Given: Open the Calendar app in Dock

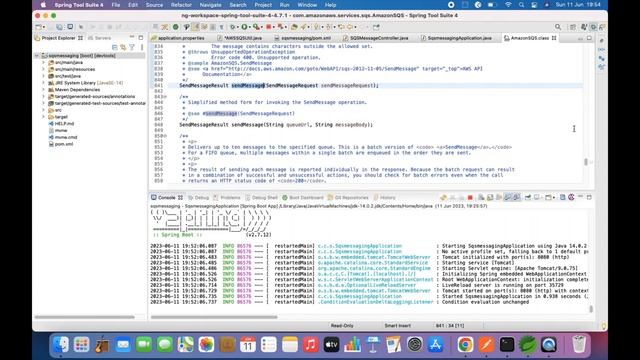Looking at the screenshot, I should point(248,344).
